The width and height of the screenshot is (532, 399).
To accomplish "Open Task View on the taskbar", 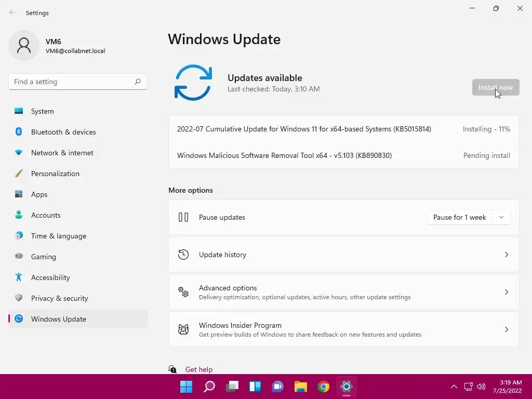I will (232, 387).
